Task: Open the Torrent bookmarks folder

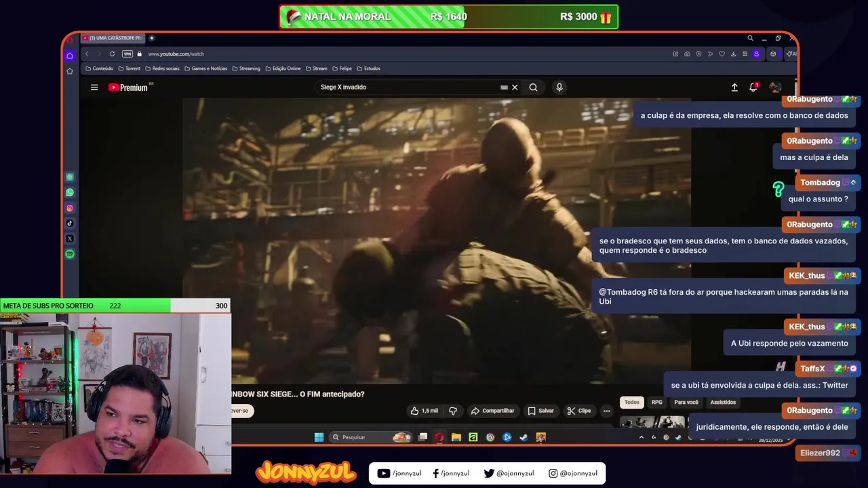Action: (130, 68)
